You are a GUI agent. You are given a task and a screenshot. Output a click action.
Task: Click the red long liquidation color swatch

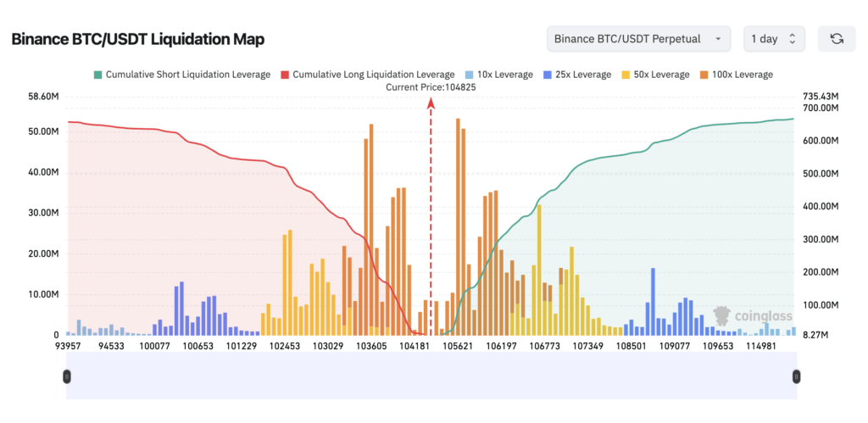pos(285,75)
